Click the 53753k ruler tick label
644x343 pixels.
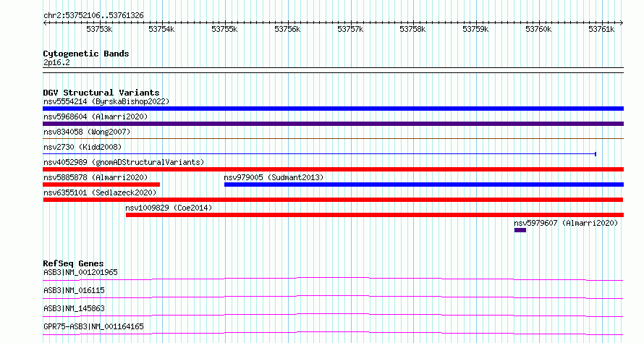(x=99, y=29)
